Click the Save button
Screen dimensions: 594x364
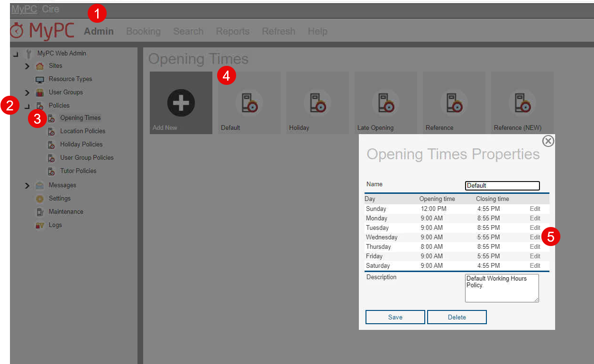click(x=395, y=317)
